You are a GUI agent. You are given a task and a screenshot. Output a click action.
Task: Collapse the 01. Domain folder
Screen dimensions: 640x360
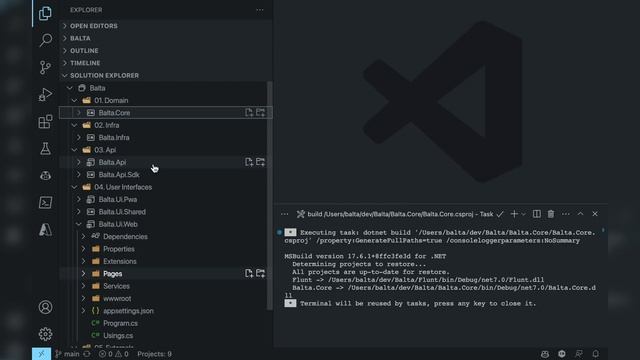coord(74,100)
